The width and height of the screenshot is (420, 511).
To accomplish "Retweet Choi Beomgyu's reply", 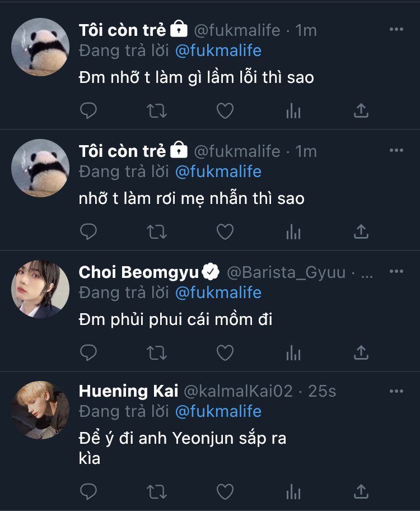I will tap(157, 352).
